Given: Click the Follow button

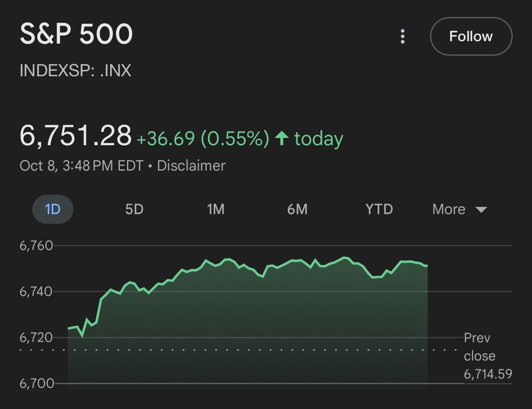Looking at the screenshot, I should click(471, 36).
